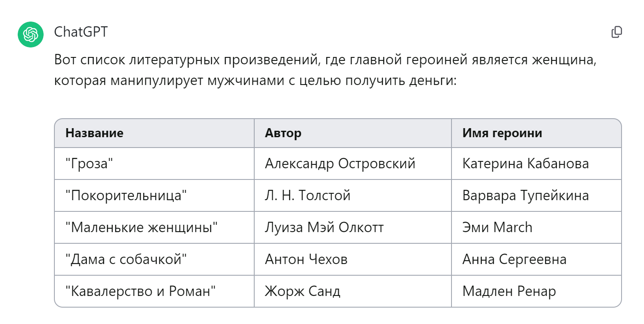The height and width of the screenshot is (324, 644).
Task: Click the "Кавалерство и Роман" cell
Action: [x=140, y=291]
